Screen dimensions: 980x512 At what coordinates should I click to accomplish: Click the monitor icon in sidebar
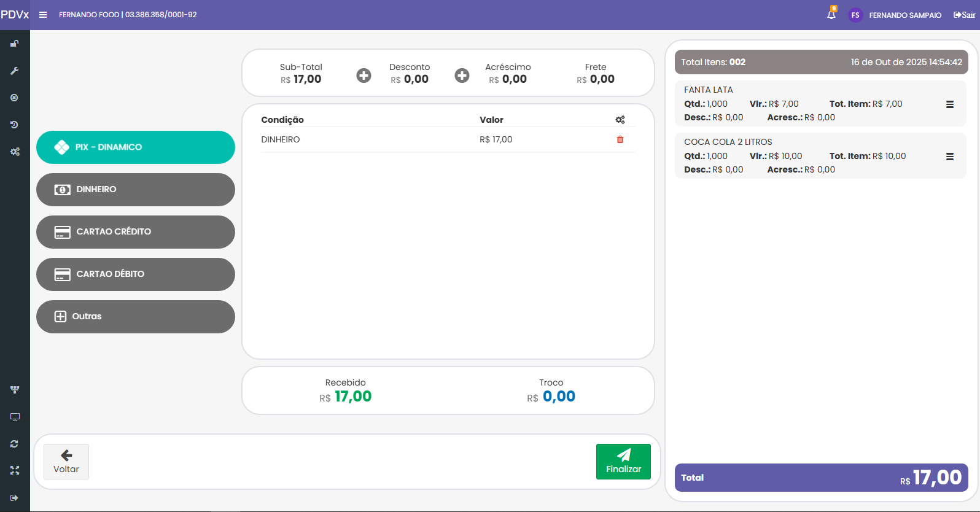pyautogui.click(x=15, y=417)
